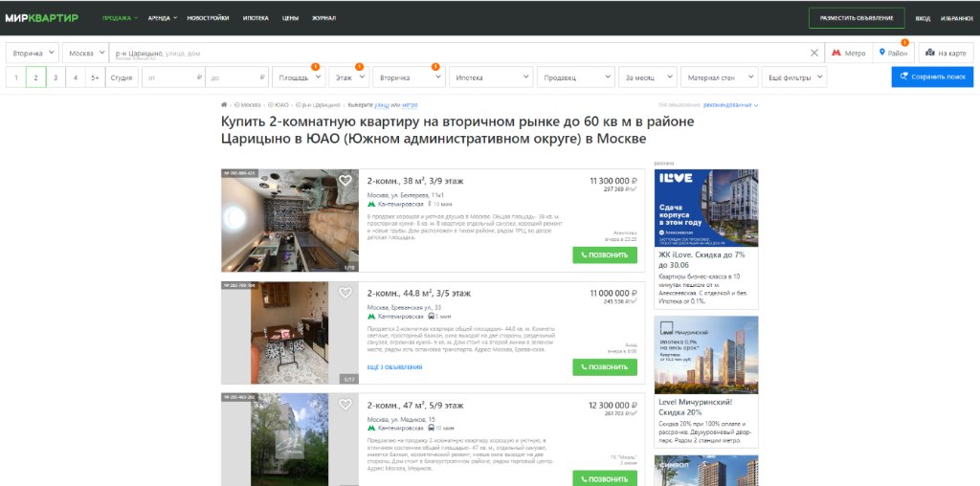Open the Журнал menu item
The image size is (980, 486).
click(323, 18)
